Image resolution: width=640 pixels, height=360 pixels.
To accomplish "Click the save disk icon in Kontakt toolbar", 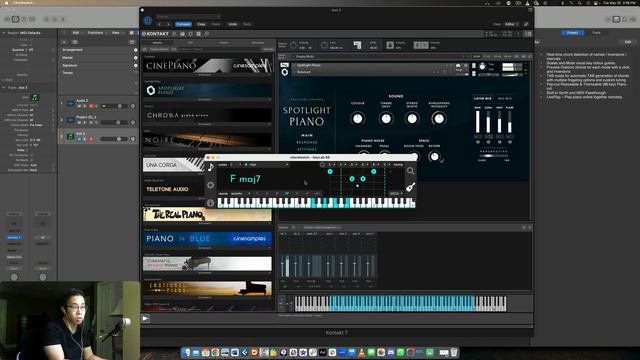I will tap(182, 34).
